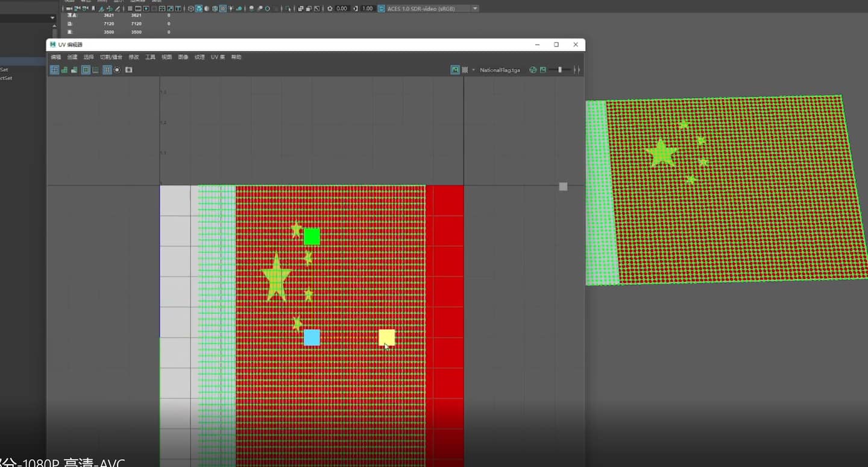Toggle texture borders display icon
This screenshot has width=868, height=467.
(x=86, y=70)
